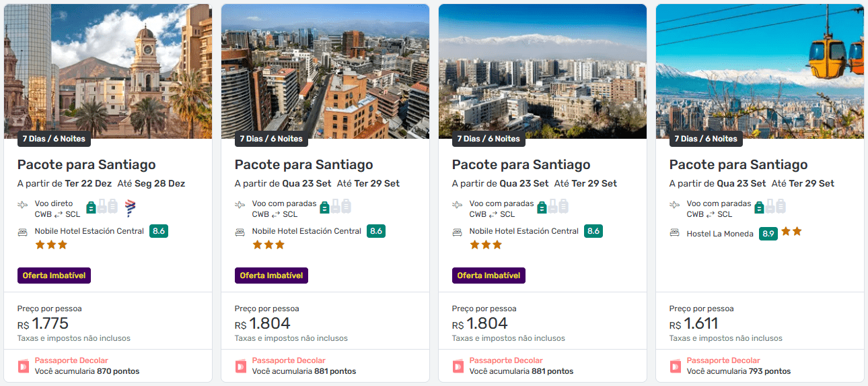Click Pacote para Santiago title above Ter 22 Dez

coord(86,164)
